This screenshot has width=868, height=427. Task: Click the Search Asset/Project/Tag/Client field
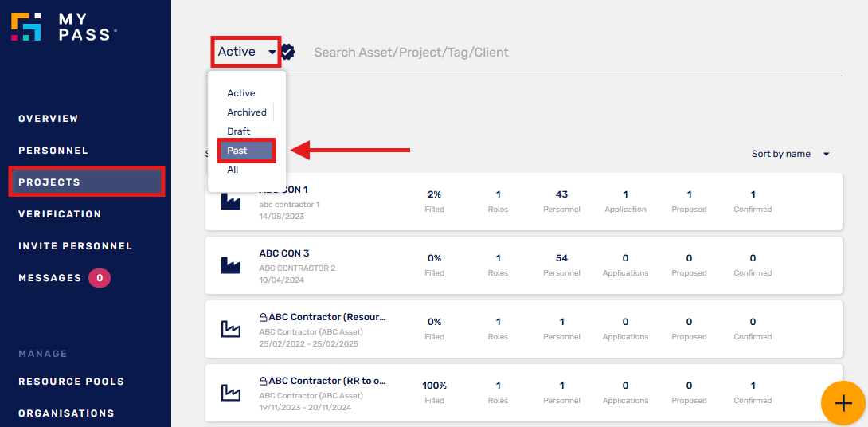577,53
